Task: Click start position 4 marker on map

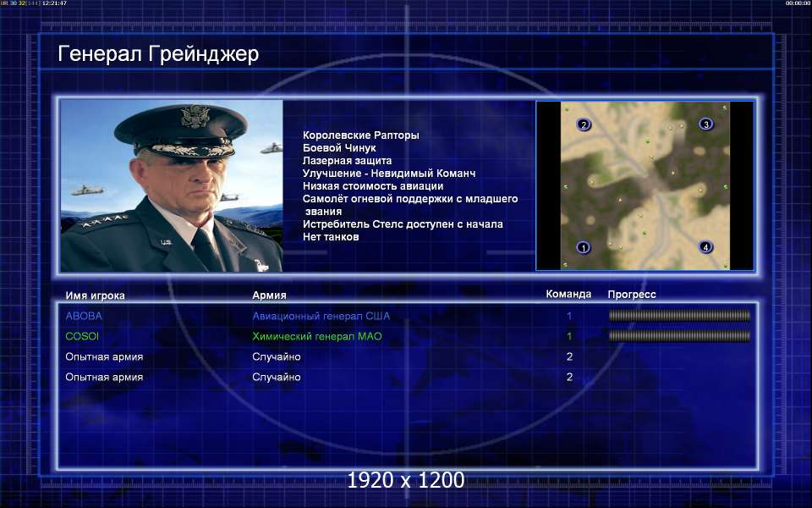Action: coord(705,246)
